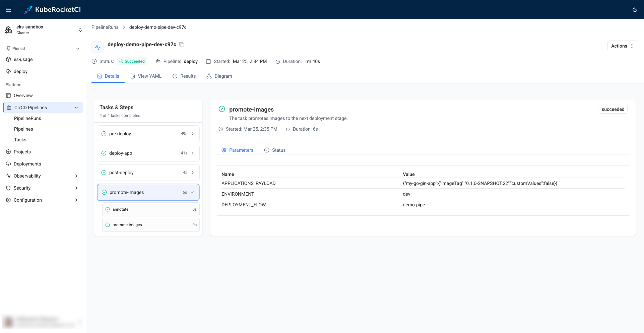The width and height of the screenshot is (644, 333).
Task: Click the cluster icon beside eks-sandbox
Action: coord(8,29)
